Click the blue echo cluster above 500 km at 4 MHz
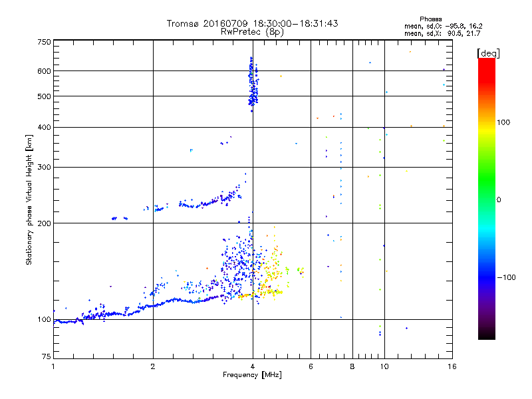 pyautogui.click(x=253, y=85)
